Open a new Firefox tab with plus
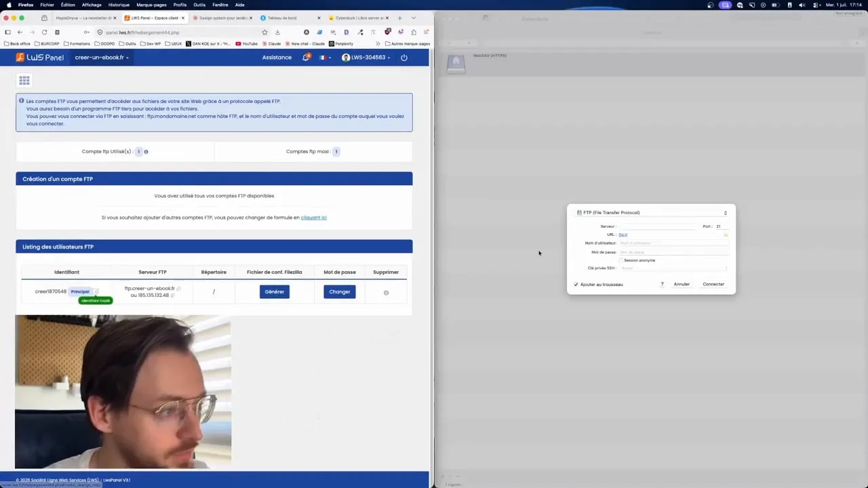The image size is (868, 488). (399, 18)
